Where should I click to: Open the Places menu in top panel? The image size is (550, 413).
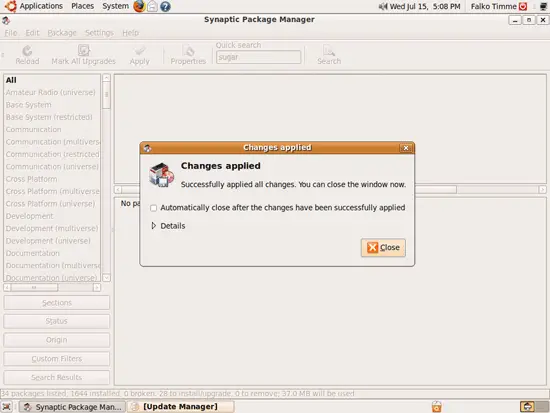click(82, 6)
